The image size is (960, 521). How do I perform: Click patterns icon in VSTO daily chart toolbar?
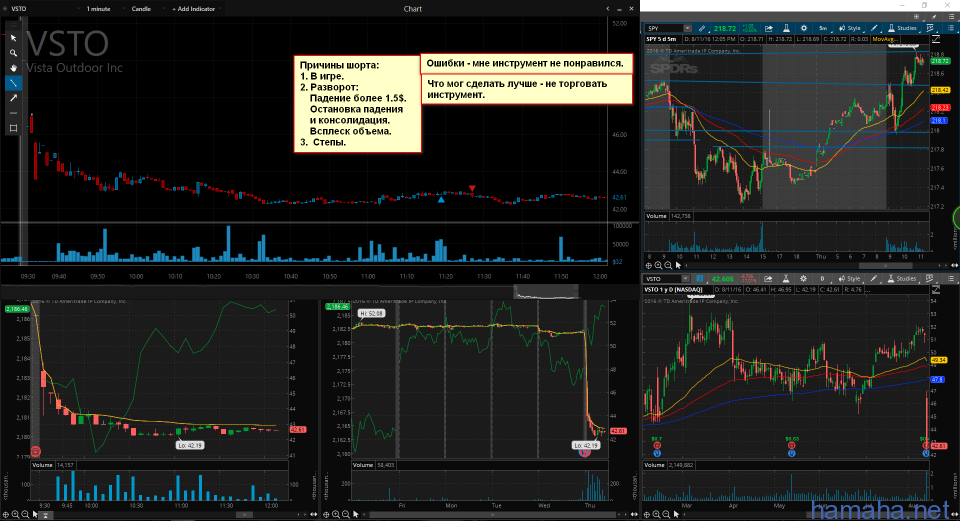point(931,279)
